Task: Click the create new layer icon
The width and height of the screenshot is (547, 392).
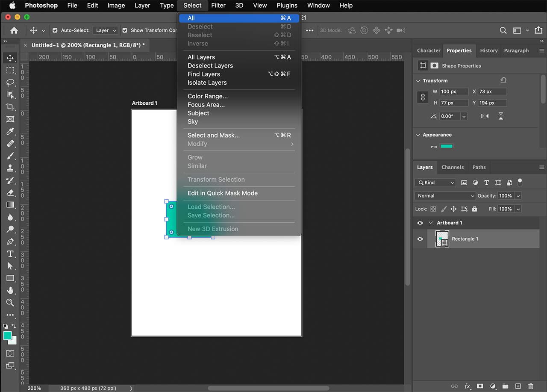Action: click(x=518, y=386)
